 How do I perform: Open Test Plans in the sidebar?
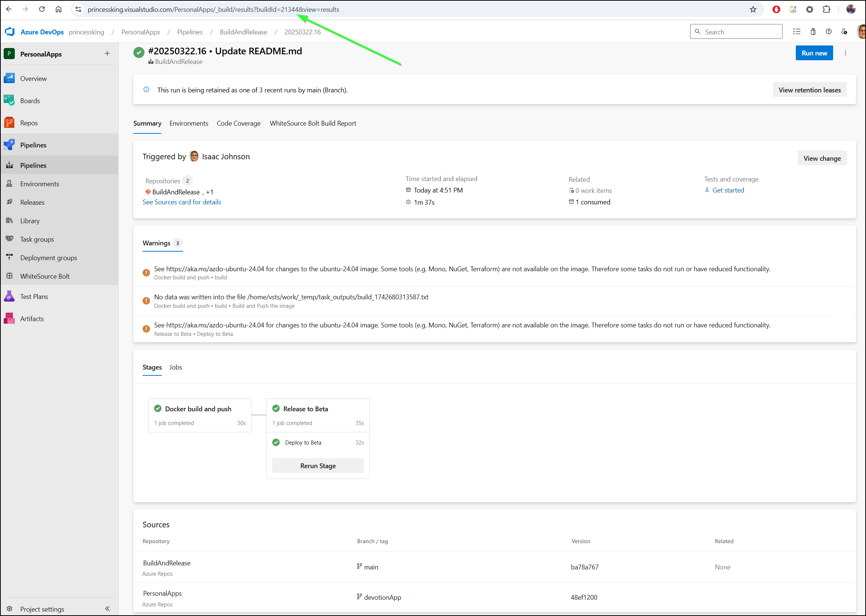(x=59, y=297)
